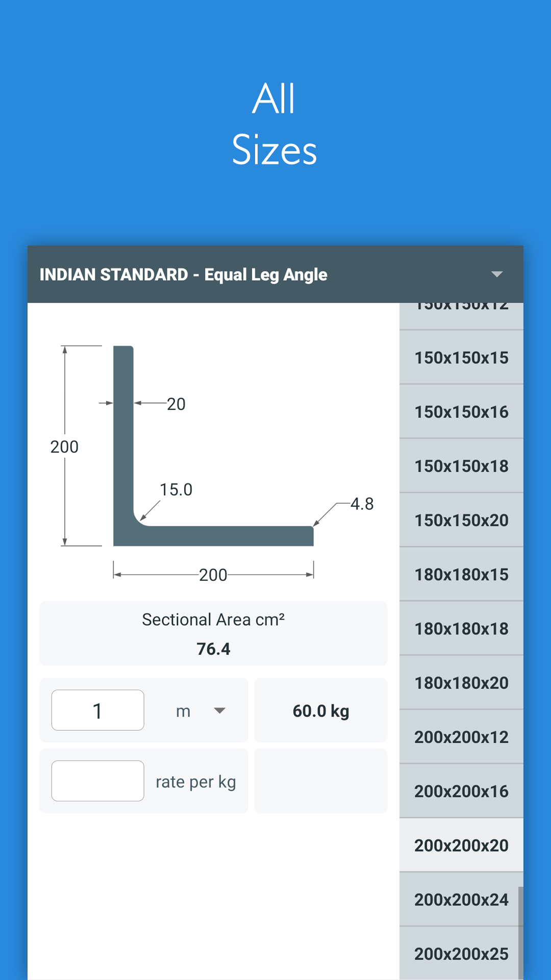551x980 pixels.
Task: Open the Equal Leg Angle title bar chevron
Action: (x=497, y=275)
